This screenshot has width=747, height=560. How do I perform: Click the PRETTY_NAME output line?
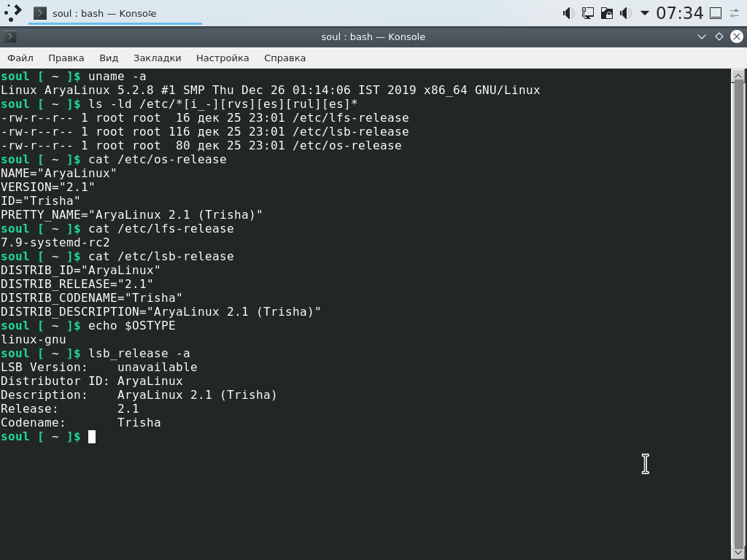(x=131, y=214)
